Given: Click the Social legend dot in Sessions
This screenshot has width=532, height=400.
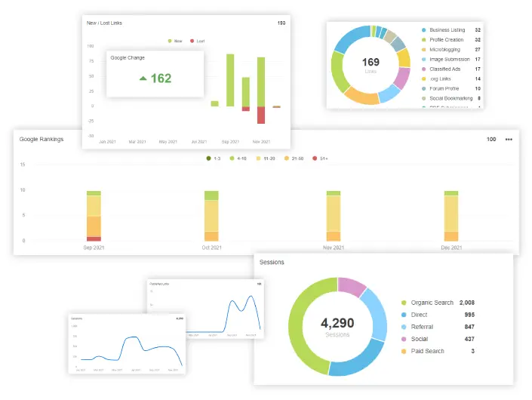Looking at the screenshot, I should click(x=404, y=340).
